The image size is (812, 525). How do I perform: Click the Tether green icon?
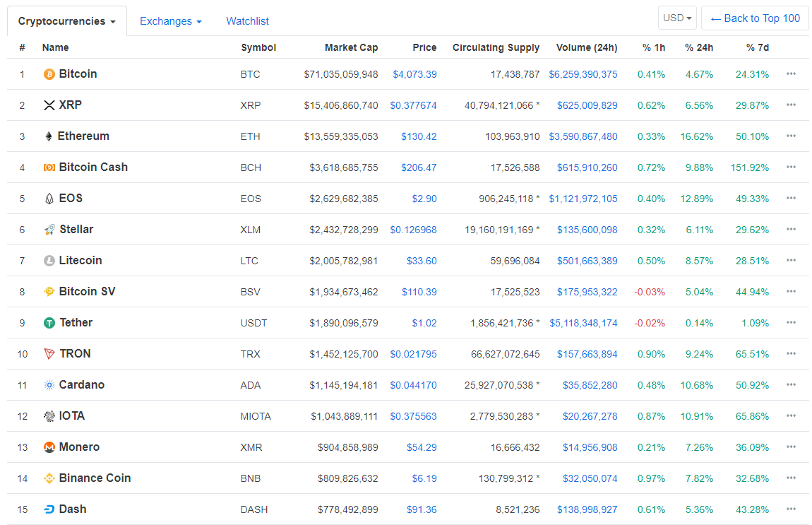point(49,323)
